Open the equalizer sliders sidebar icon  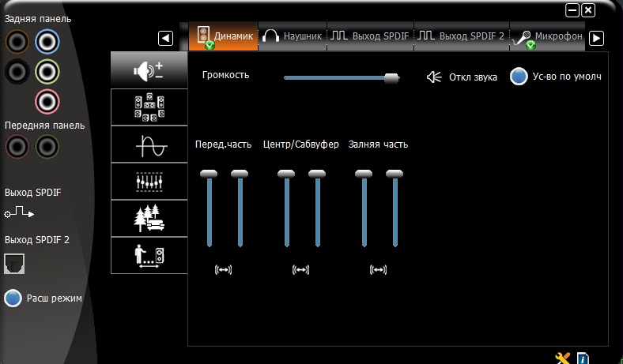(149, 181)
